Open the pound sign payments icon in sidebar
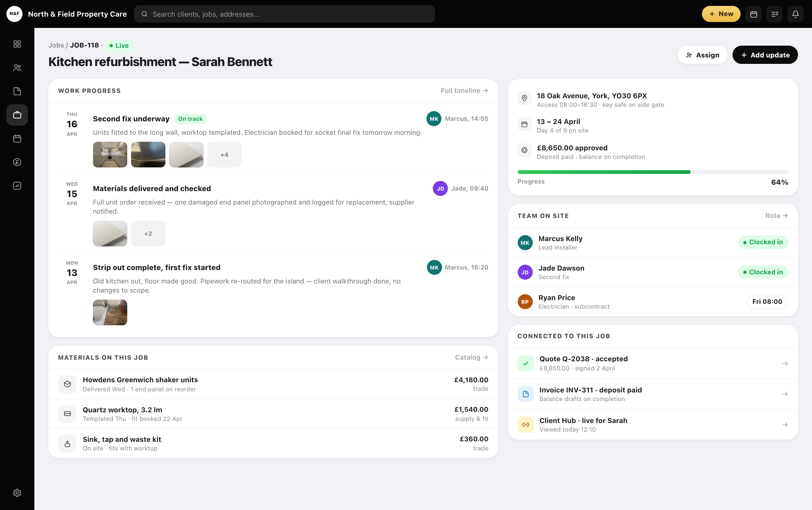Image resolution: width=812 pixels, height=510 pixels. (x=17, y=162)
